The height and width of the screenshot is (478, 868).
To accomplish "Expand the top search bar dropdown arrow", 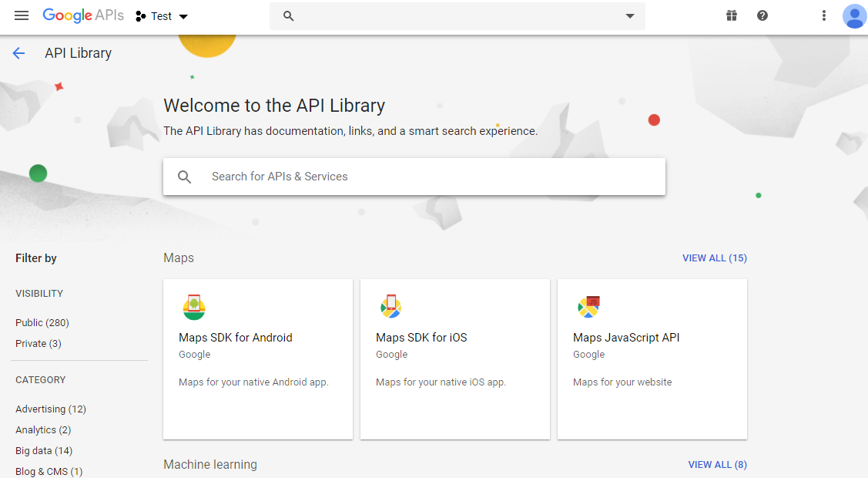I will (x=630, y=16).
